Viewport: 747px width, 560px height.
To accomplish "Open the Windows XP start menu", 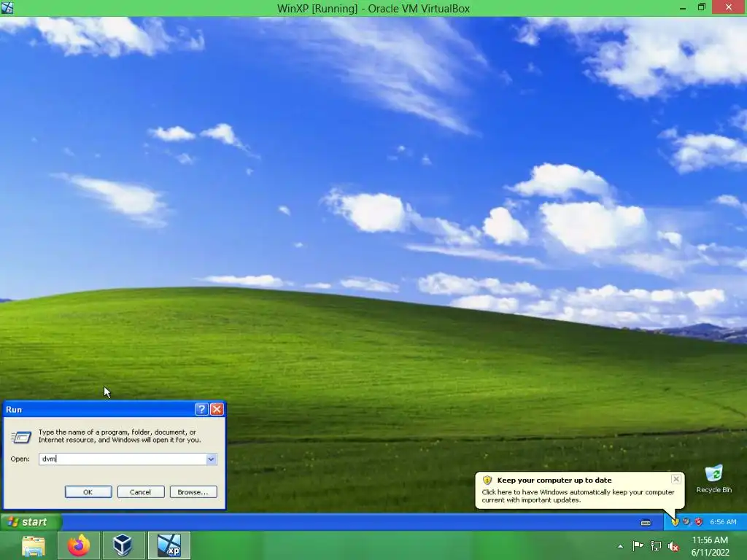I will coord(31,522).
